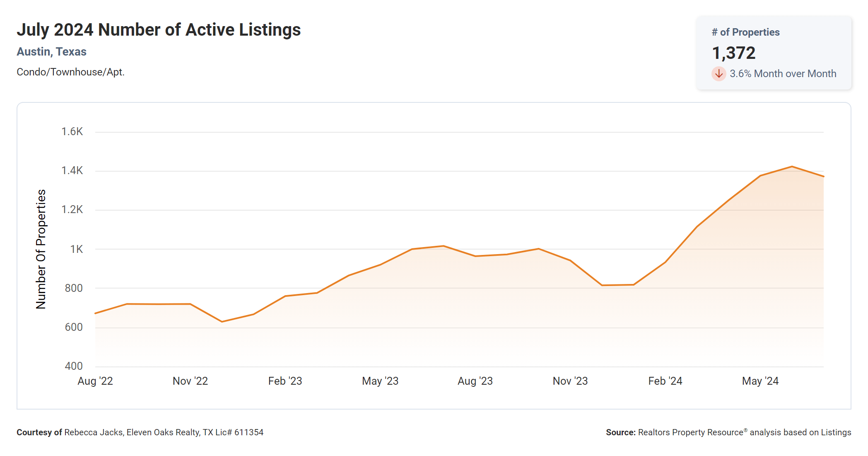The width and height of the screenshot is (868, 456).
Task: Click the 1,372 properties count
Action: [x=733, y=53]
